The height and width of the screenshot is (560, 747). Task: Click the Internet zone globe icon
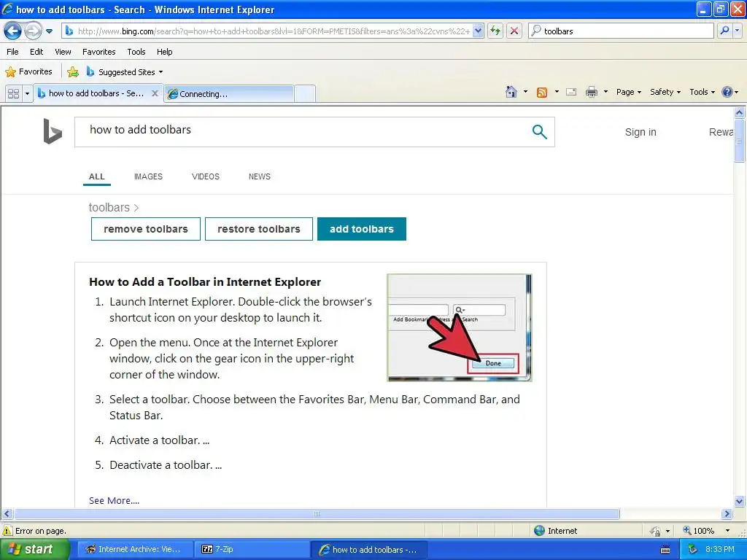(539, 531)
